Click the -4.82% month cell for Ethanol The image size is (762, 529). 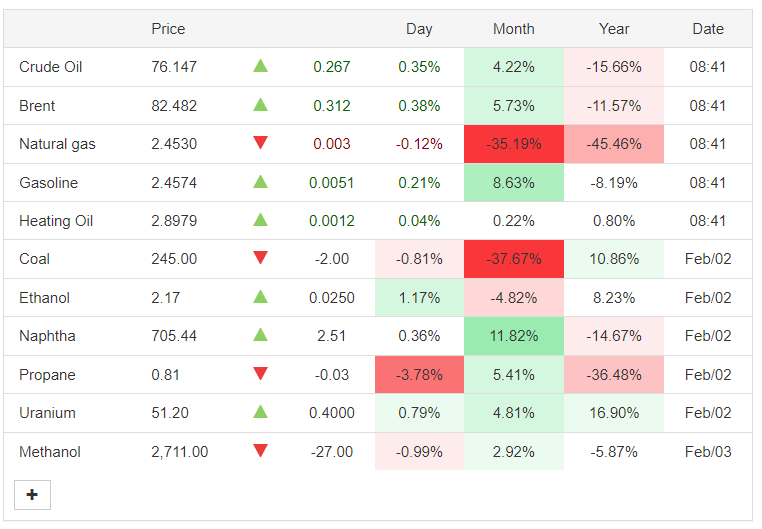[x=514, y=298]
